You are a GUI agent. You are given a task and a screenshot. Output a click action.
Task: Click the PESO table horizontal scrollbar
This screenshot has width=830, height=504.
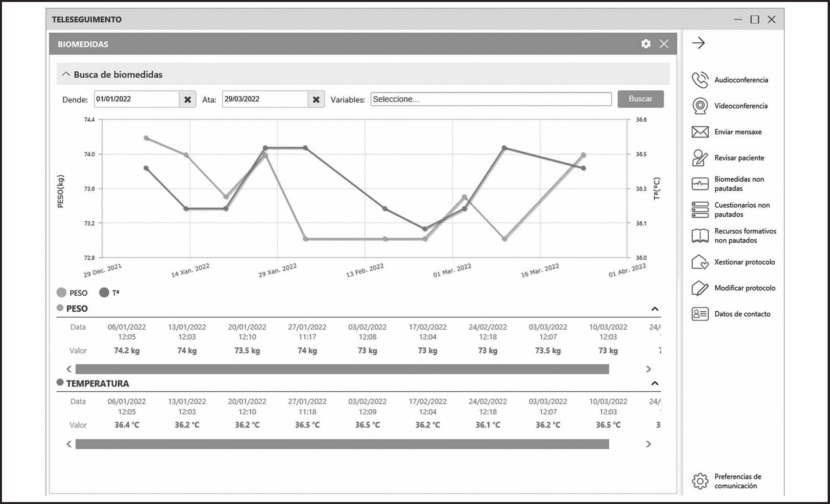(x=342, y=369)
